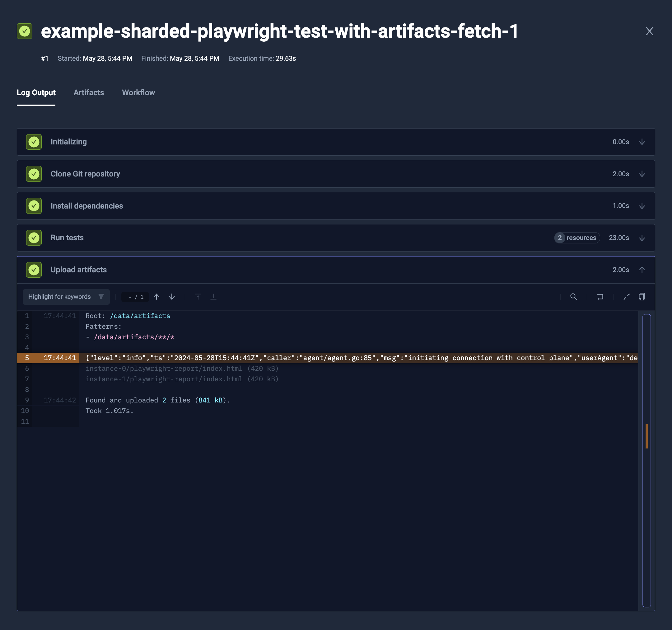Click the expand to fullscreen icon

pos(625,297)
